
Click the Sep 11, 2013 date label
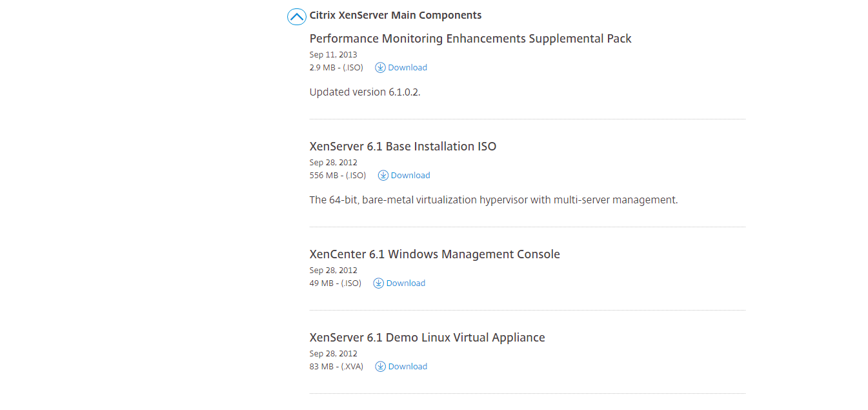(333, 55)
